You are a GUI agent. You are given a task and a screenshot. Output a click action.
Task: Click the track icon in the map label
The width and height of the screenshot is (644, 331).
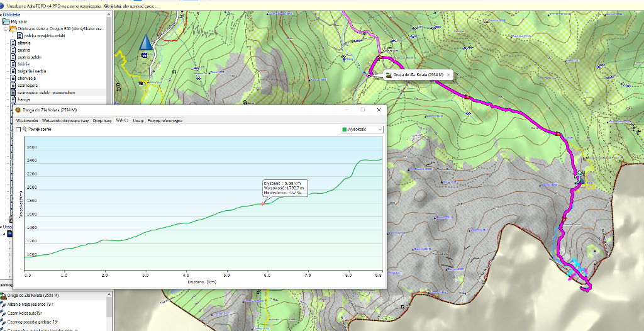pyautogui.click(x=388, y=75)
